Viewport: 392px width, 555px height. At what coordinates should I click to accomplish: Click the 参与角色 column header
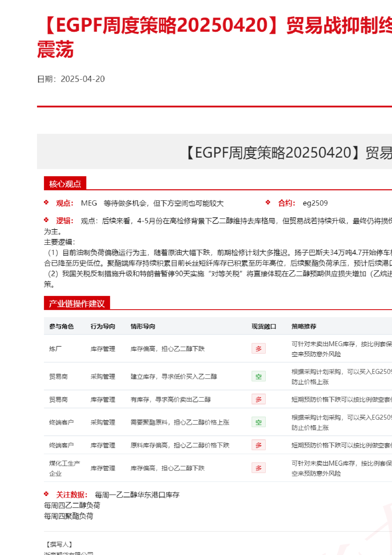61,326
